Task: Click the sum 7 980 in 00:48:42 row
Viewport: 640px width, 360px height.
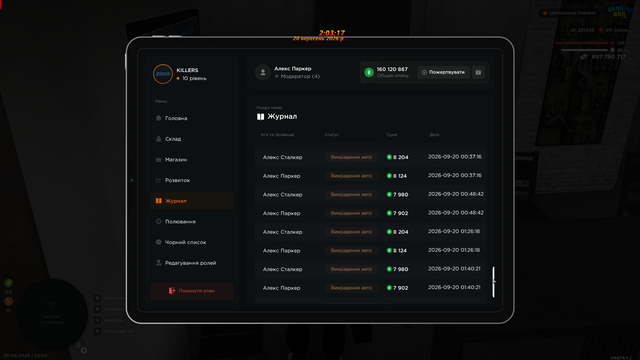Action: [400, 195]
